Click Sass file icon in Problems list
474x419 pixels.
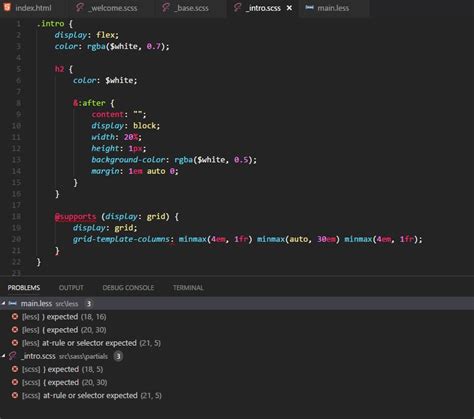13,356
